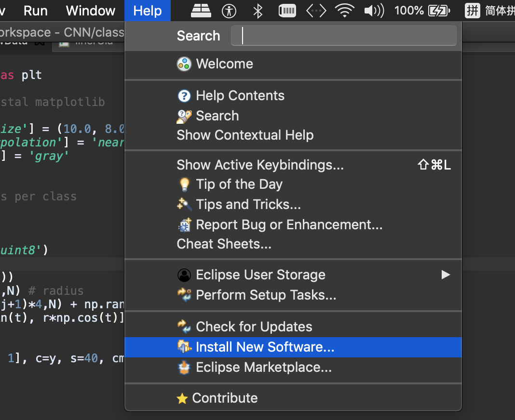Select Show Contextual Help

pos(293,135)
